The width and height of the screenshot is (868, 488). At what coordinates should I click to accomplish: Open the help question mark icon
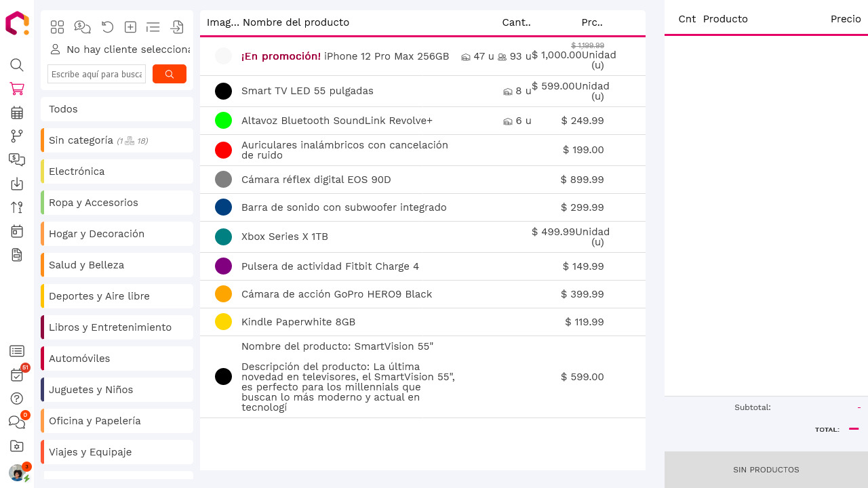click(x=16, y=399)
